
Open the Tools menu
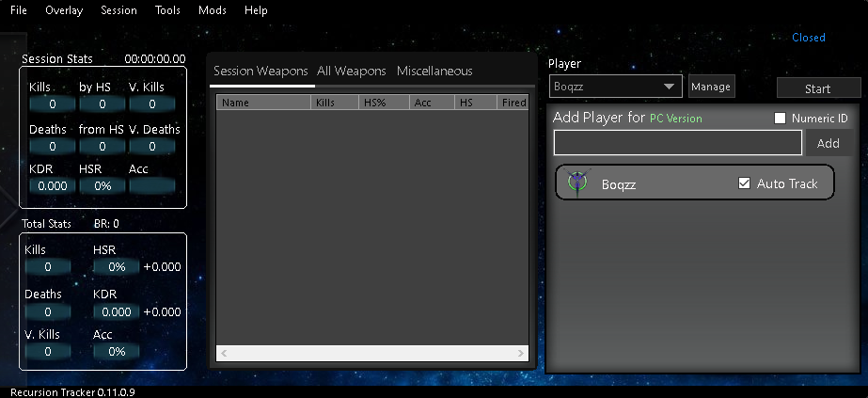[x=167, y=10]
